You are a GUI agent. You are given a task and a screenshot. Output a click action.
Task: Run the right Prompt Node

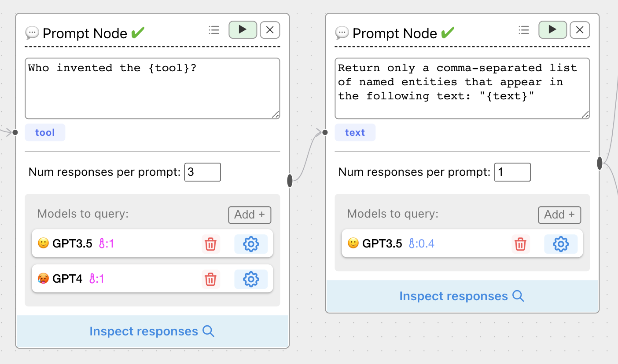pyautogui.click(x=552, y=30)
